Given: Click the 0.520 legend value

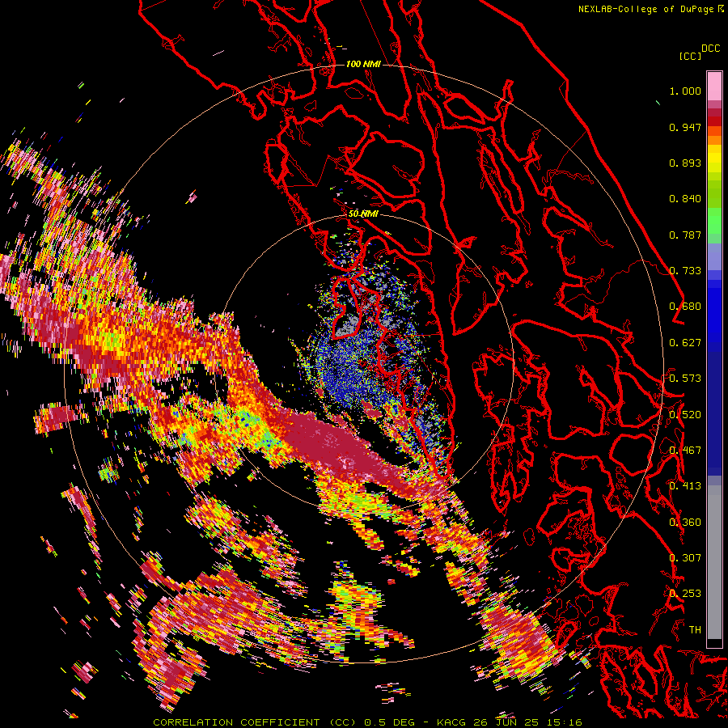Looking at the screenshot, I should (x=685, y=415).
